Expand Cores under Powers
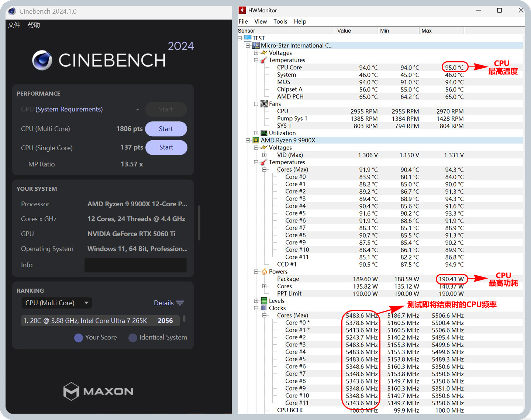This screenshot has height=420, width=531. click(264, 286)
